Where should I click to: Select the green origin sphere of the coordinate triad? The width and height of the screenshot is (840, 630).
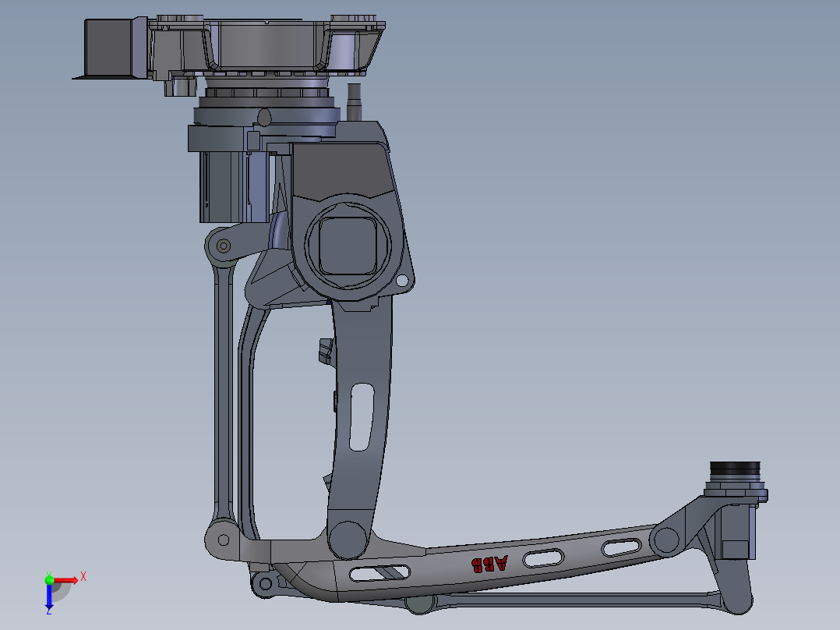pyautogui.click(x=50, y=581)
